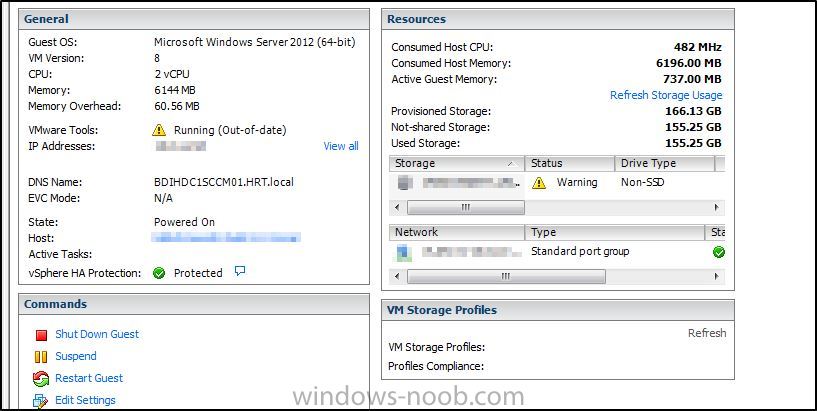Viewport: 817px width, 411px height.
Task: Click right arrow of storage list scrollbar
Action: tap(717, 207)
